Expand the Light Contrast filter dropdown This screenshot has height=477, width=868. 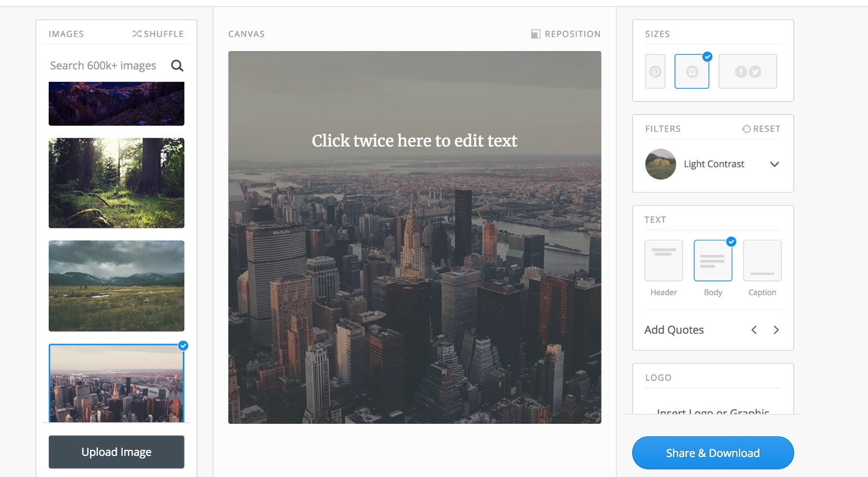(775, 164)
